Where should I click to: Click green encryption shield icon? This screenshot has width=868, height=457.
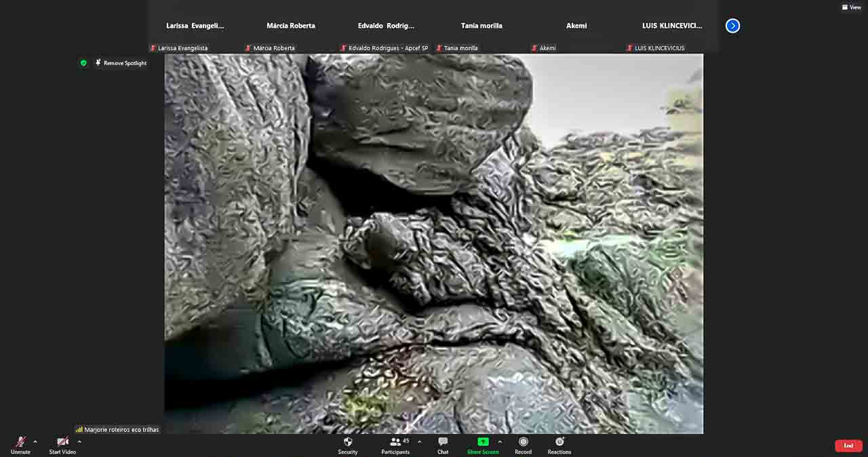pyautogui.click(x=83, y=63)
